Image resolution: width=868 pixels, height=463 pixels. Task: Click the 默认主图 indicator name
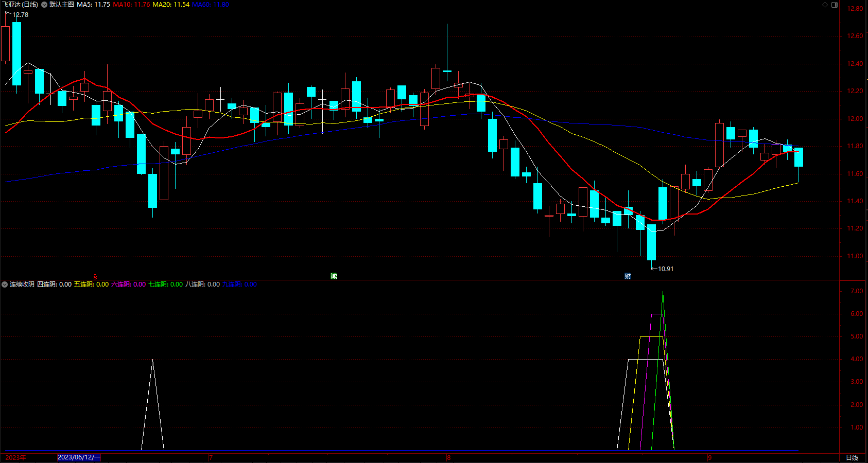(x=62, y=5)
